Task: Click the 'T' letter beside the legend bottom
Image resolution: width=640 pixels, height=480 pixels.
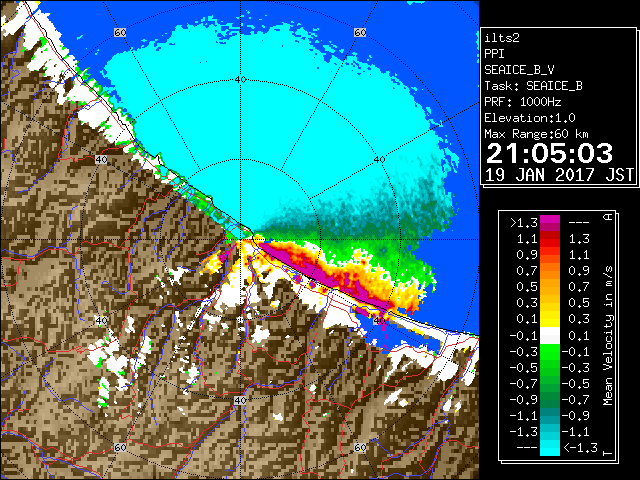Action: 608,453
